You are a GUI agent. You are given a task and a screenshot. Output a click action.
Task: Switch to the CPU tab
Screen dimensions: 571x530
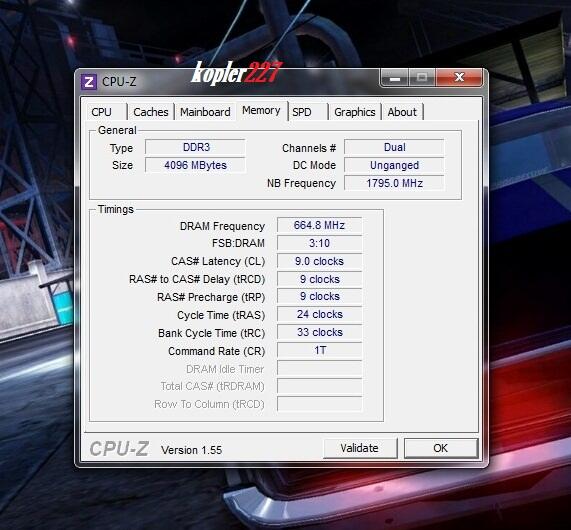pyautogui.click(x=102, y=112)
